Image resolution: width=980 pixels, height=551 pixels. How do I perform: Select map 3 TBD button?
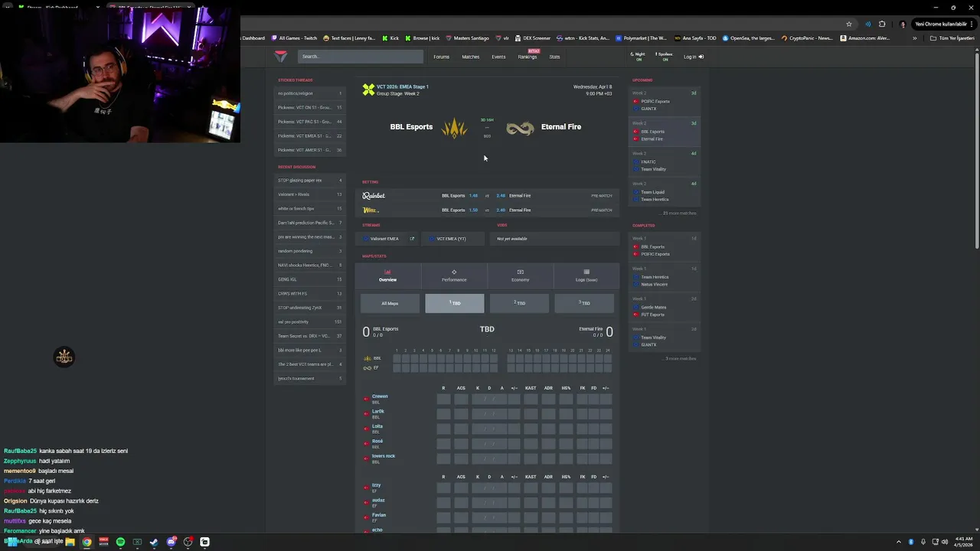coord(585,304)
